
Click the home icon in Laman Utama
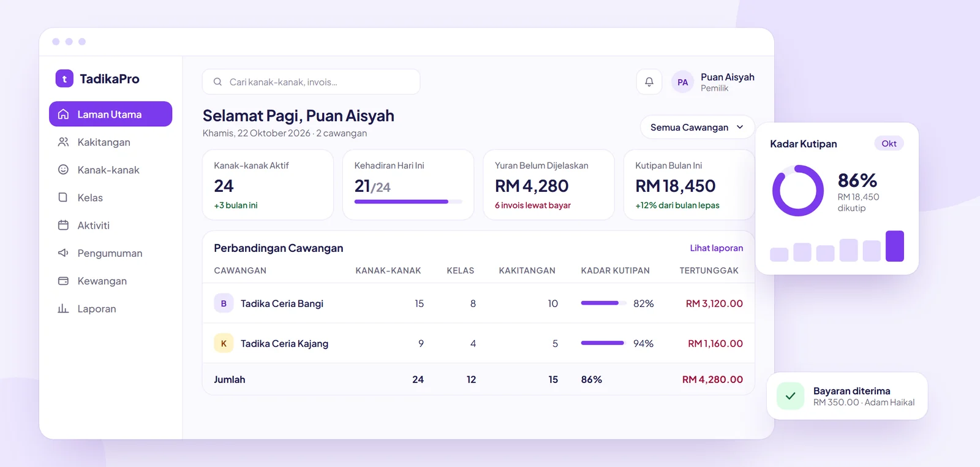click(63, 115)
